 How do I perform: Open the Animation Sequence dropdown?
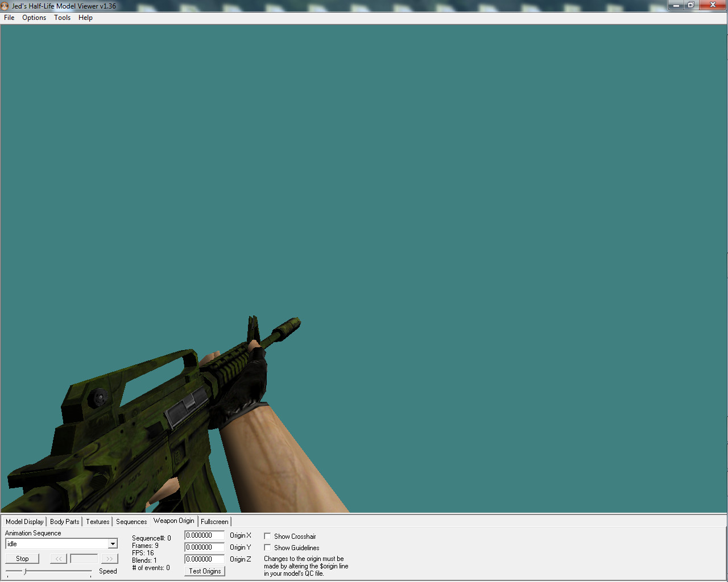click(113, 543)
